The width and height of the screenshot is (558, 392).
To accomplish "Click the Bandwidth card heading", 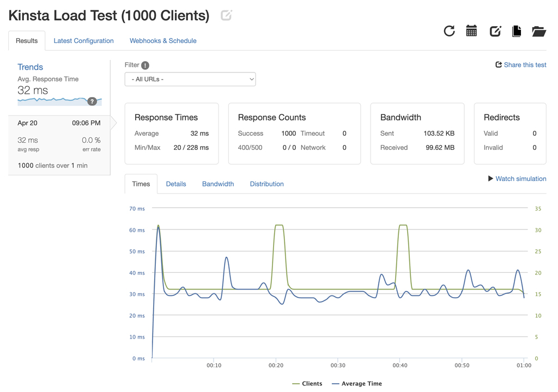I will click(x=401, y=118).
